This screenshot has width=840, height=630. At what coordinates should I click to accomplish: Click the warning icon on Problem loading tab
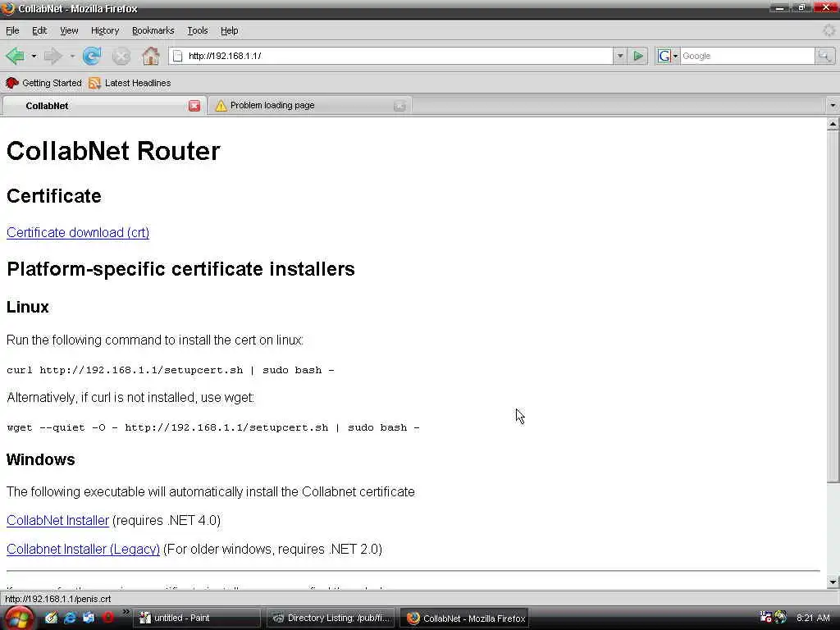coord(221,106)
